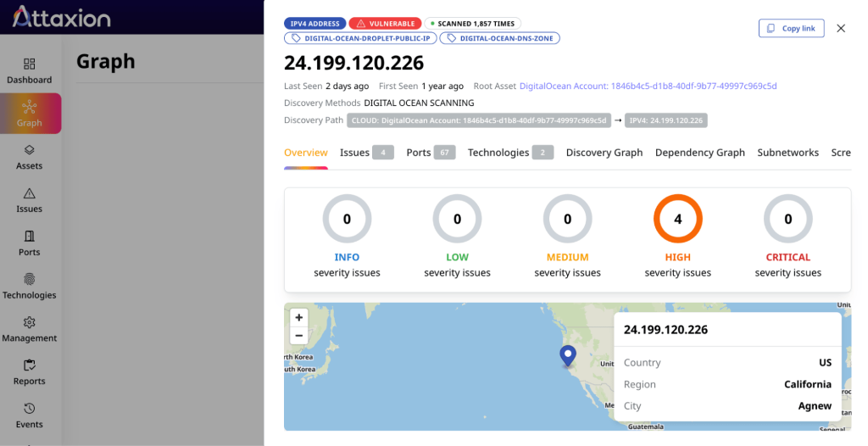Zoom in the map with plus button
This screenshot has height=446, width=868.
[x=299, y=317]
